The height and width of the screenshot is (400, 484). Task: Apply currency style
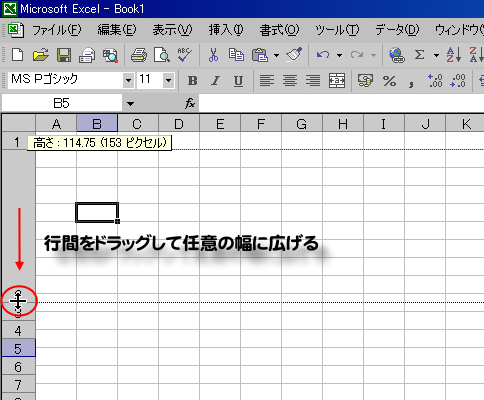tap(365, 81)
